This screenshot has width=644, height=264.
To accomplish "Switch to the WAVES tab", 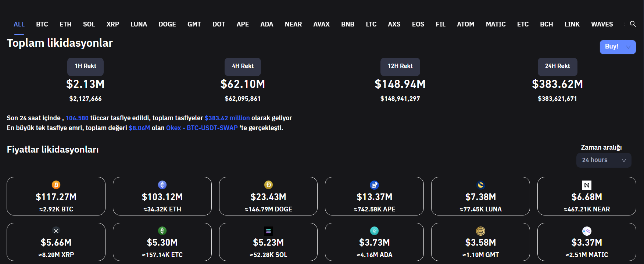I will tap(602, 24).
